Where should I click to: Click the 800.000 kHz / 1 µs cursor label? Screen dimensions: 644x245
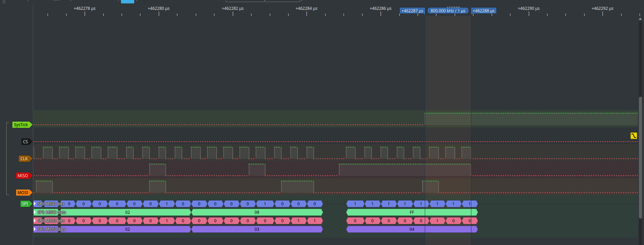448,11
